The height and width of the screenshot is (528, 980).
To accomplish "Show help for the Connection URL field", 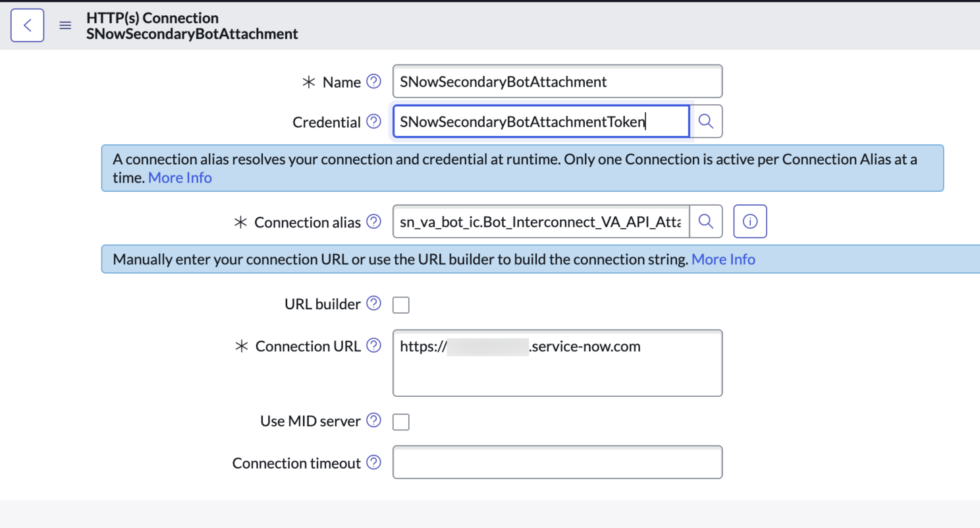I will [x=373, y=345].
